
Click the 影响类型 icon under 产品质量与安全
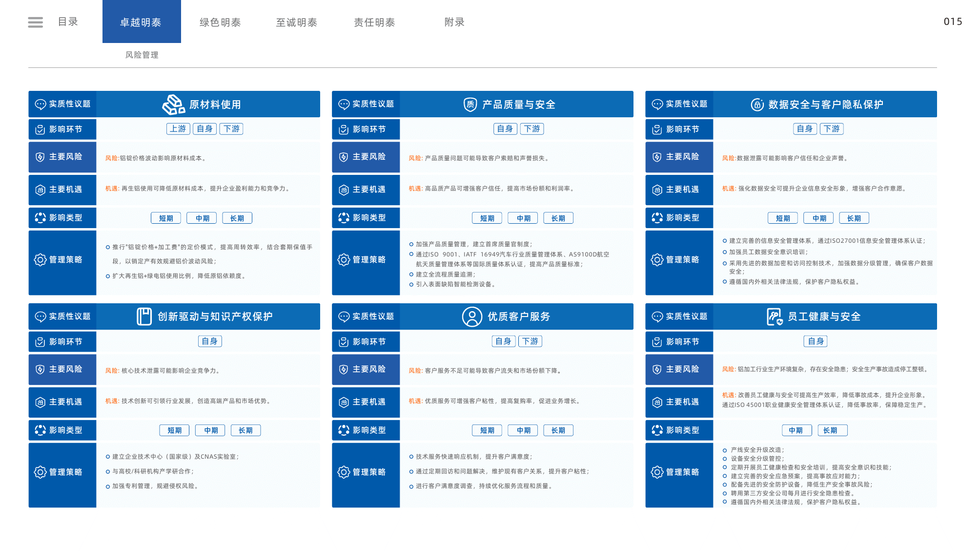344,218
